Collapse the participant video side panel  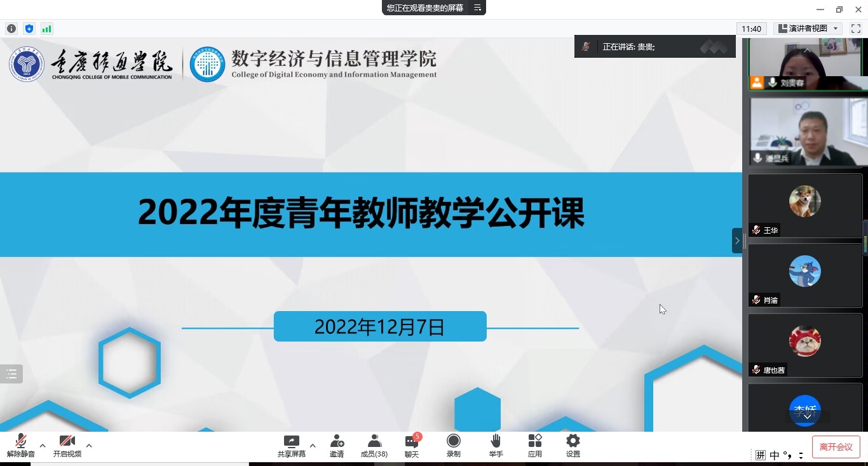[x=736, y=241]
